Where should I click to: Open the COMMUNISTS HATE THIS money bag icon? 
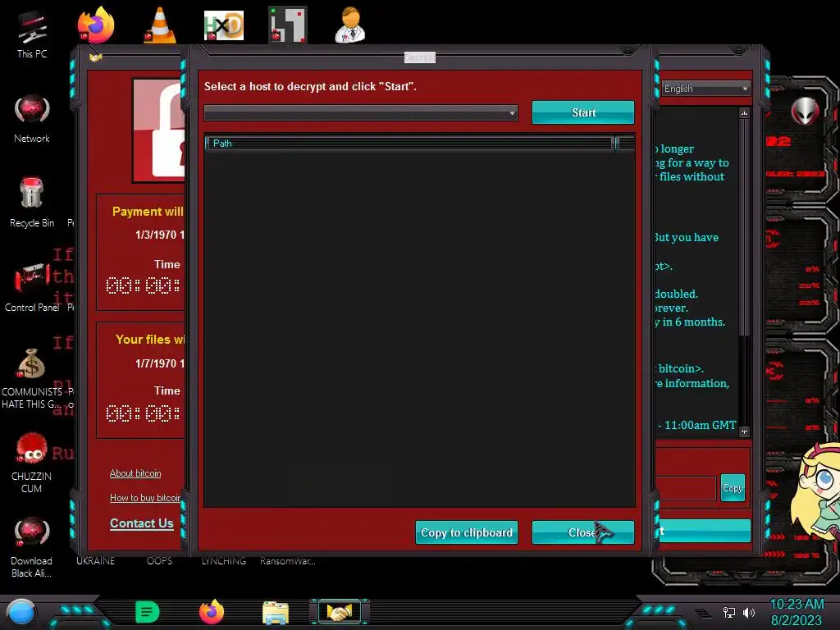[x=32, y=378]
